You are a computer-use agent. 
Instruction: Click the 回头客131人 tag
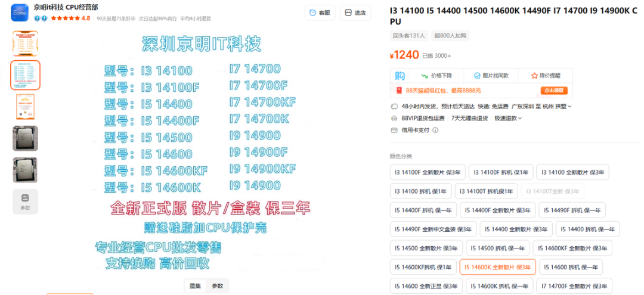408,36
